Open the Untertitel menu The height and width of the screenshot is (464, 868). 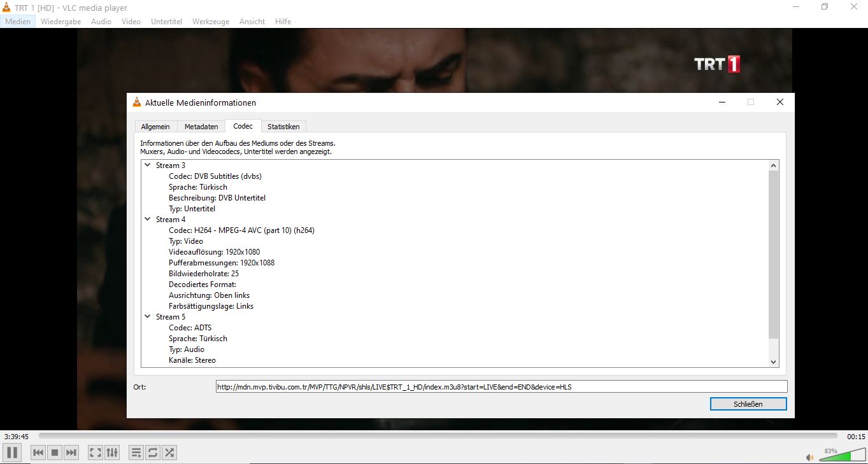[x=166, y=21]
